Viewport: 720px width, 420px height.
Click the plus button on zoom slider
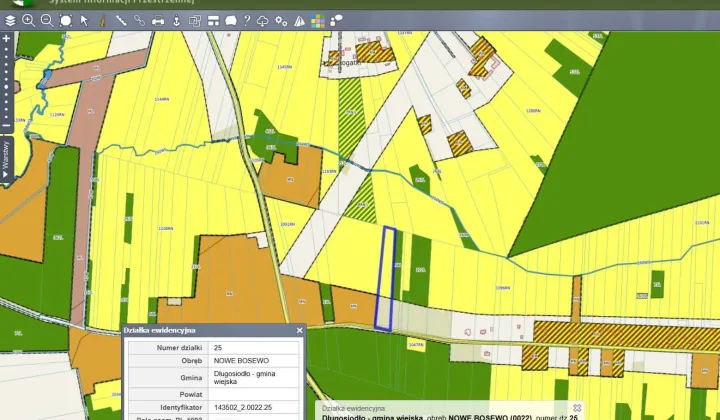coord(6,38)
